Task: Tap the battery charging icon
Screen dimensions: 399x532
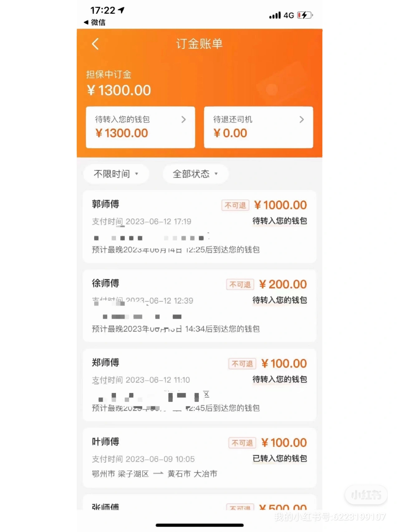Action: coord(305,15)
